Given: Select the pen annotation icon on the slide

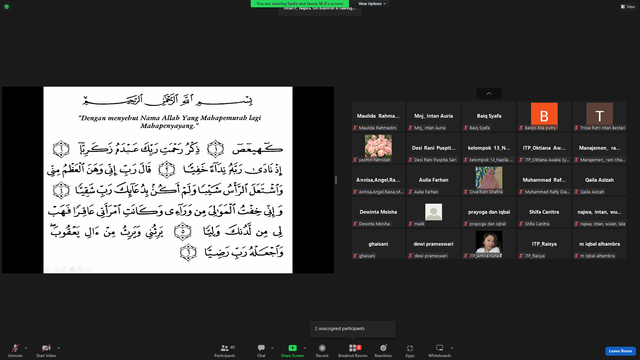Looking at the screenshot, I should [x=64, y=269].
